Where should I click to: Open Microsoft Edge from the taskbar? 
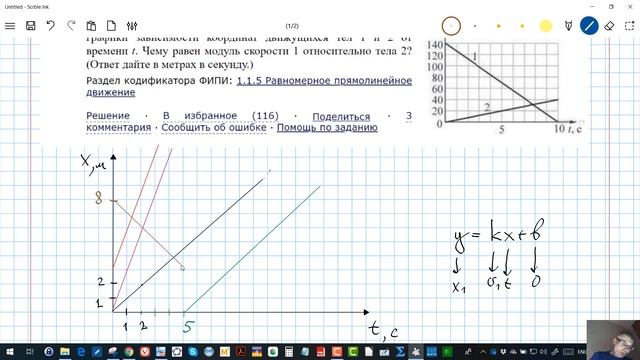point(81,351)
